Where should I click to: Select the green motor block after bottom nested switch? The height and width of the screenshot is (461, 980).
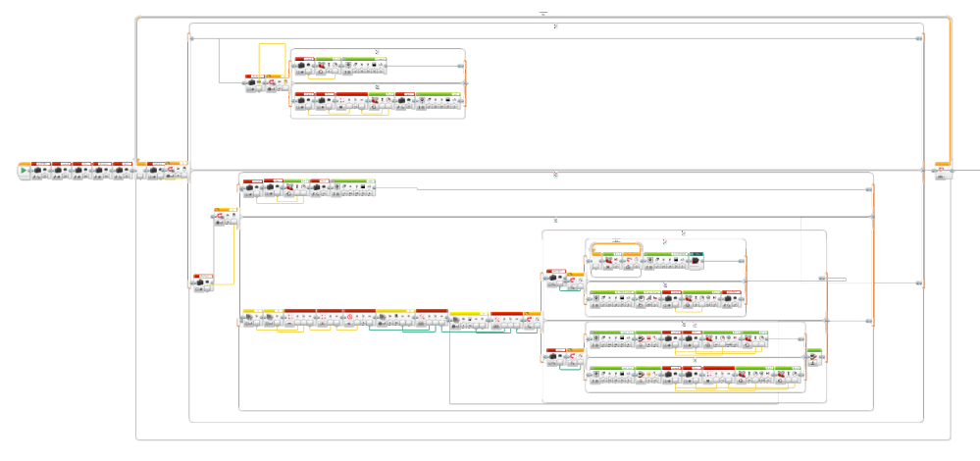[813, 358]
